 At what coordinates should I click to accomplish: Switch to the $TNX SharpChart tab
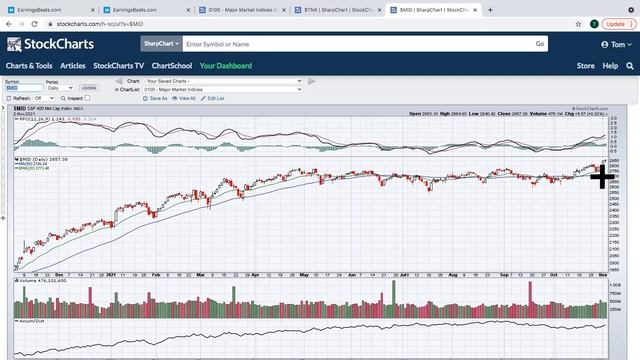tap(338, 10)
